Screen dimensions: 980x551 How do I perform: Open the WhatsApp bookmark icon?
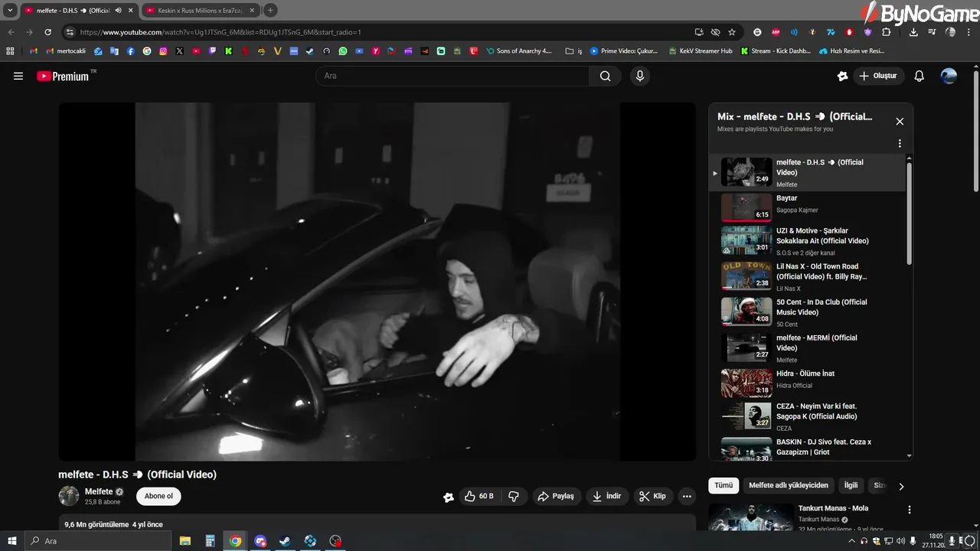coord(342,51)
